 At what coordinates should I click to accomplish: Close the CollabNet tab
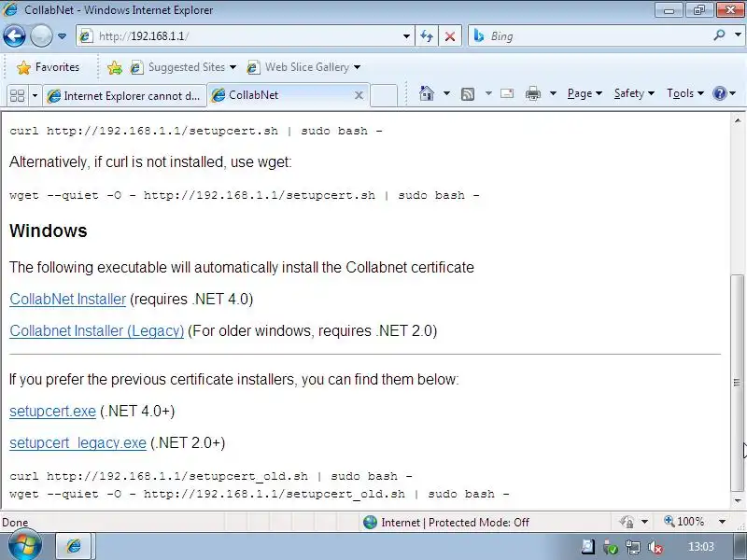point(359,96)
